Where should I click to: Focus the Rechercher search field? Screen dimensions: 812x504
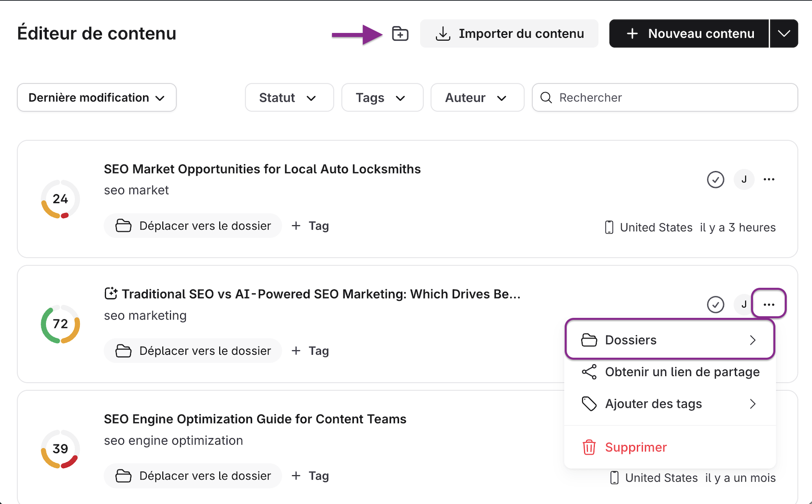665,98
